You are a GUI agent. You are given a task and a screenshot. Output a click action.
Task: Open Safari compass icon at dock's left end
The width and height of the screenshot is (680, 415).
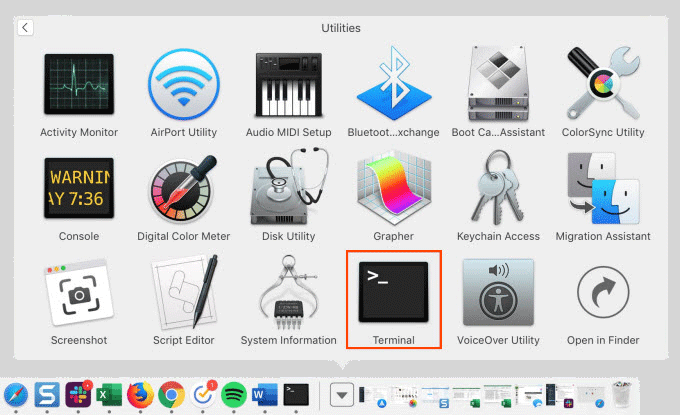click(16, 395)
